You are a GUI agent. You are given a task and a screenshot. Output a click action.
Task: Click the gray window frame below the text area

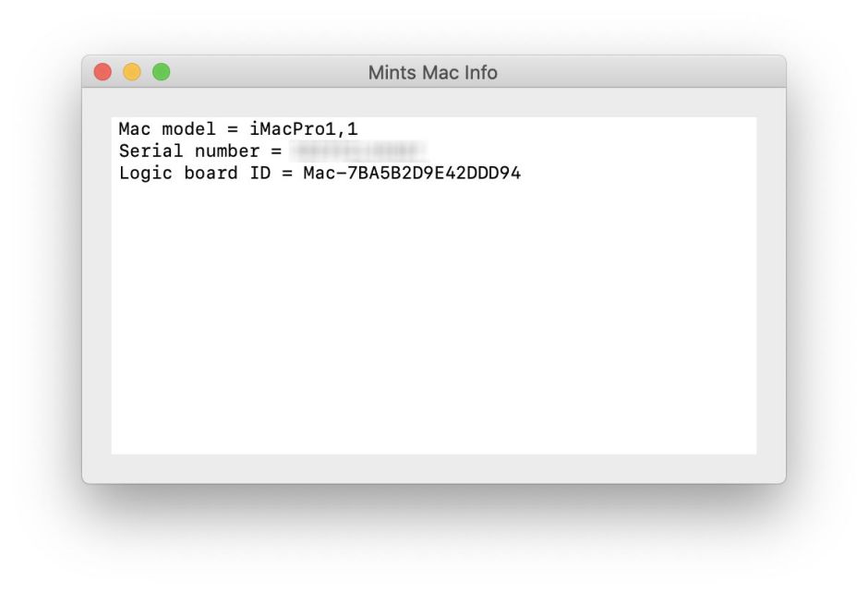[x=434, y=466]
